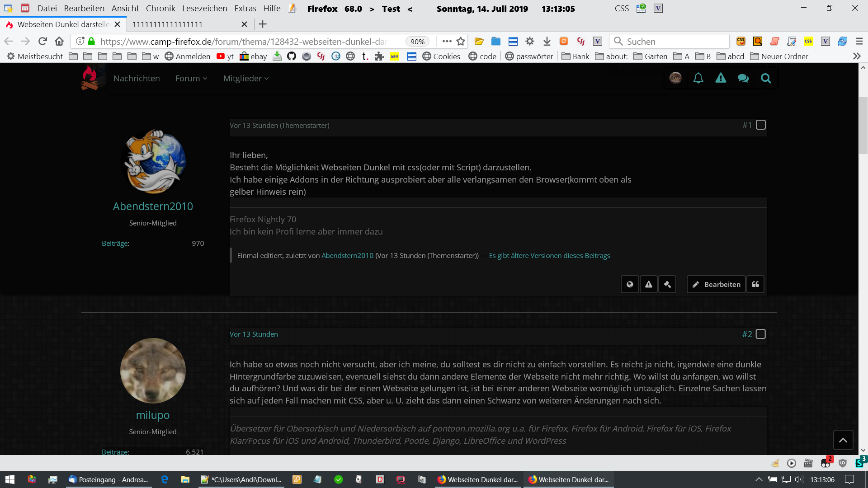This screenshot has height=488, width=868.
Task: Expand the Mitglieder dropdown menu
Action: click(245, 78)
